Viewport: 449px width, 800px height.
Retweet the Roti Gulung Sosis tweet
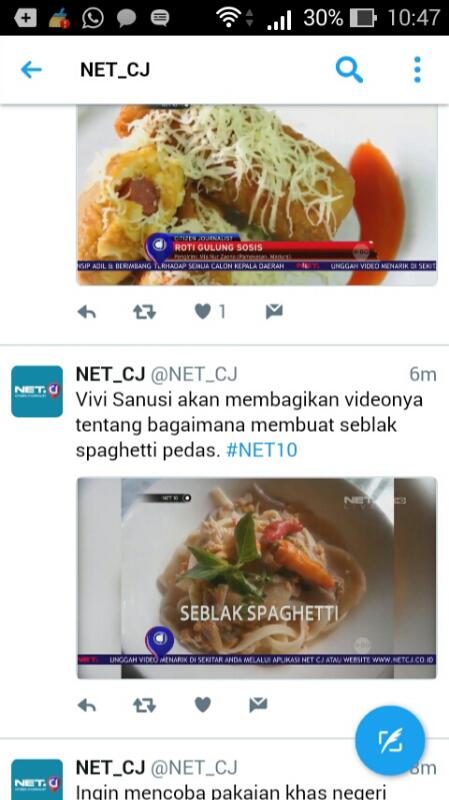pyautogui.click(x=144, y=311)
